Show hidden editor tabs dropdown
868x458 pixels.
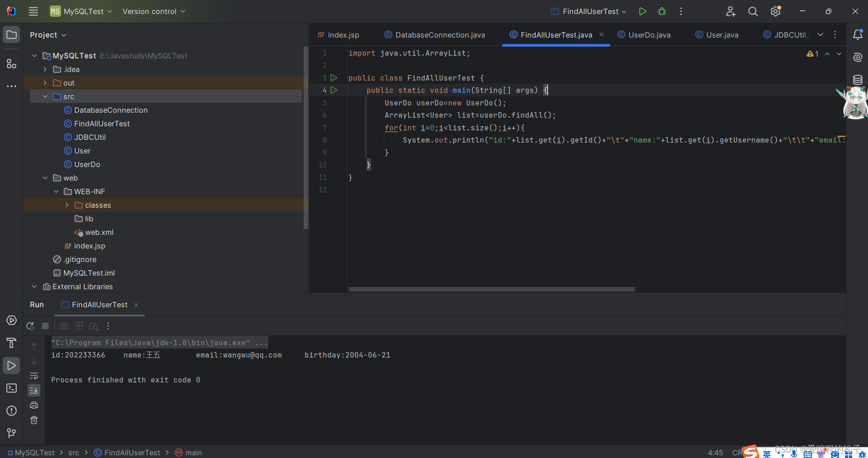pos(820,34)
